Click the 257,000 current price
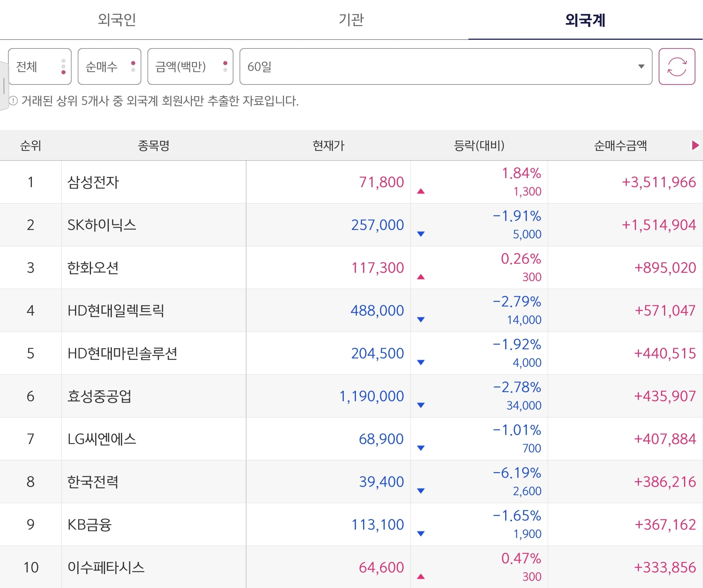Screen dimensions: 703x588 point(377,225)
